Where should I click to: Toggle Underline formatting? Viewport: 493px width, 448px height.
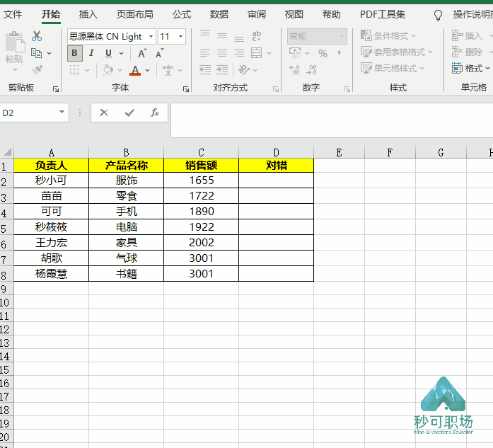pos(108,53)
